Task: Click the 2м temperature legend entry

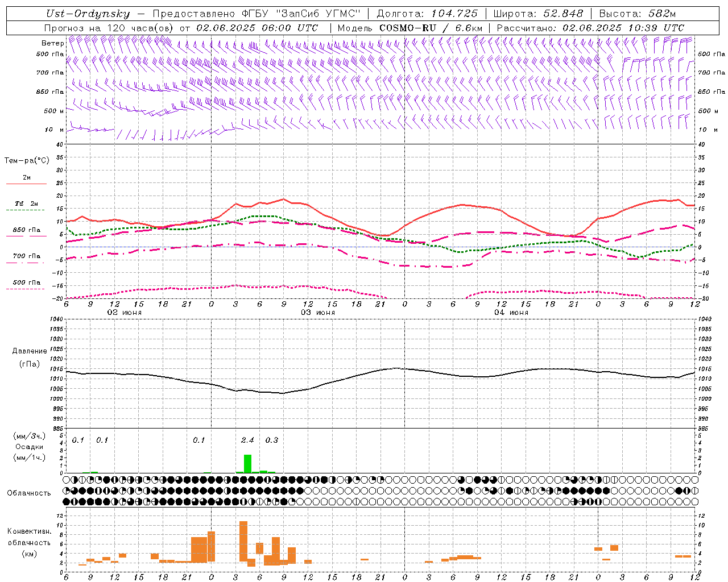Action: click(x=27, y=177)
